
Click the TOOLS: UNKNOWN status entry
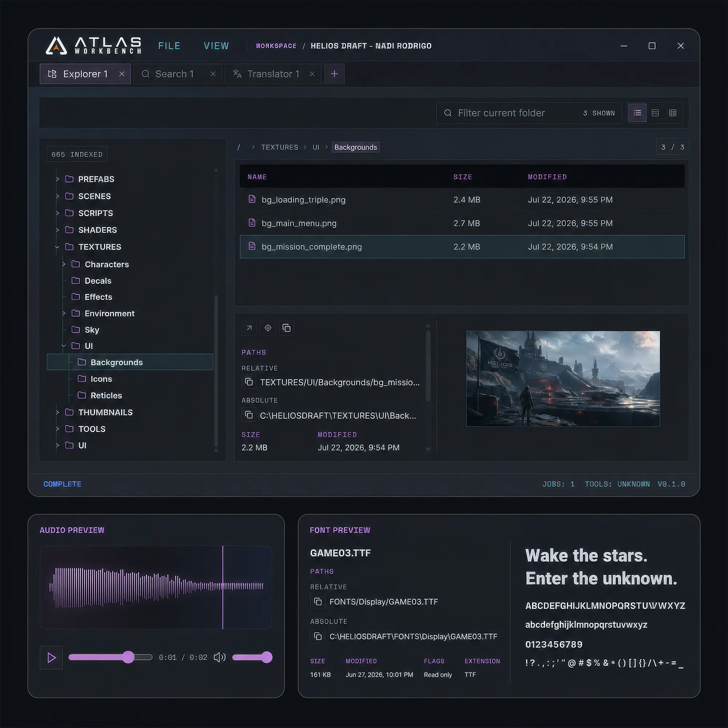pos(617,484)
